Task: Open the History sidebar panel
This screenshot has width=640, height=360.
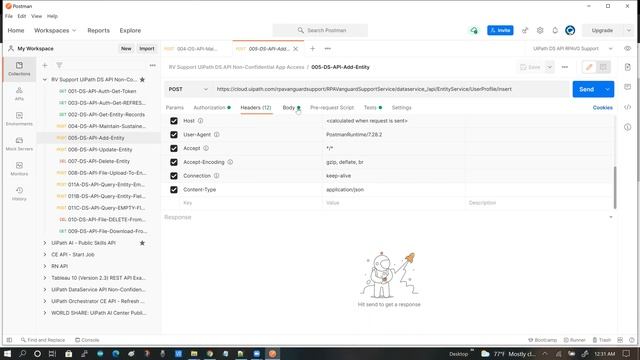Action: tap(19, 193)
